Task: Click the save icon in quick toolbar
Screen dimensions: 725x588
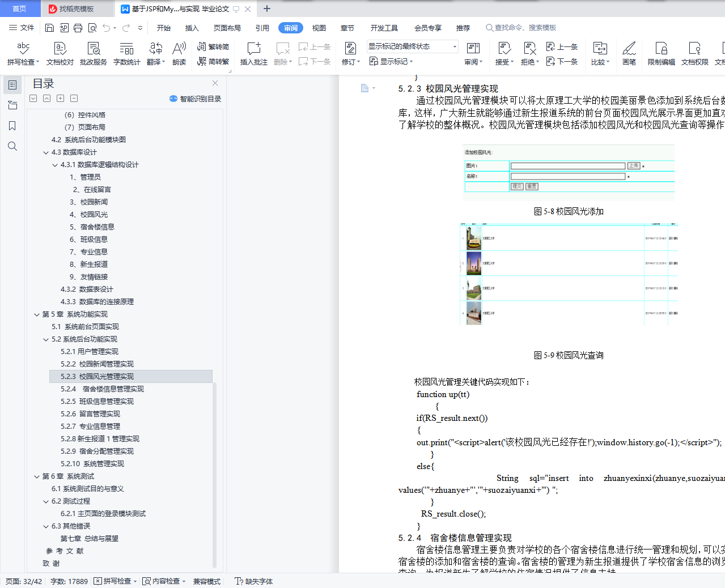Action: (x=49, y=28)
